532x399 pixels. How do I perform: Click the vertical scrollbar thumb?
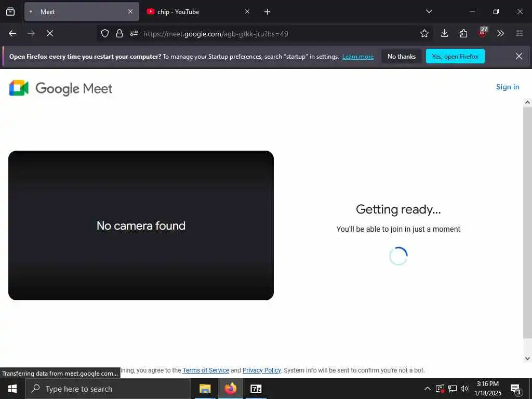pos(527,222)
